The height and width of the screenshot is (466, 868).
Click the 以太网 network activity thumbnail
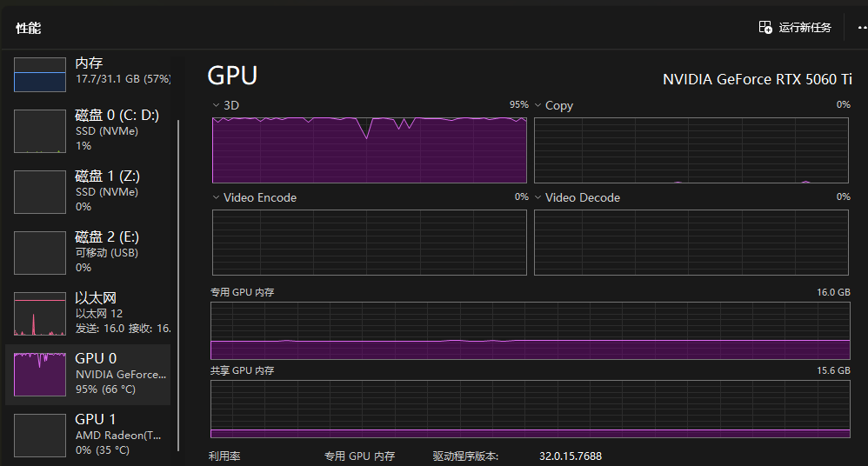[40, 314]
